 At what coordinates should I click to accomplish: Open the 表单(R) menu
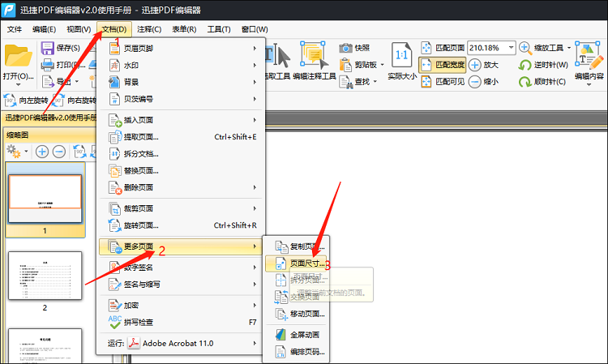point(184,29)
